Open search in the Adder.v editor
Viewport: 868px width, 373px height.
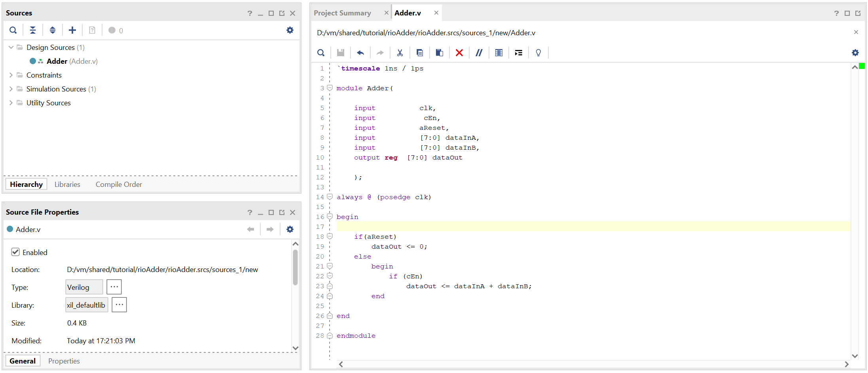pos(320,52)
